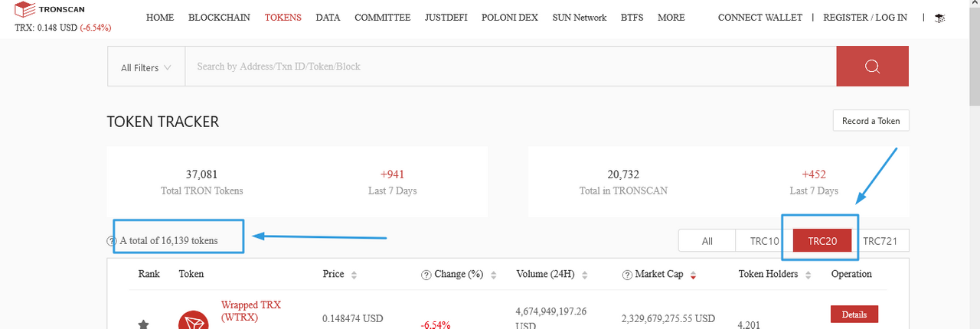The image size is (980, 329).
Task: Sort by Token Holders column arrows
Action: 808,275
